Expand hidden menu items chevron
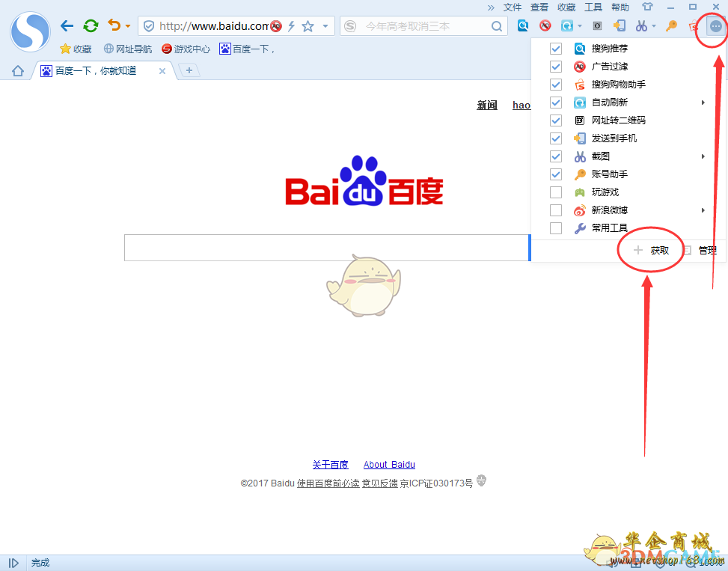Viewport: 728px width, 571px height. tap(492, 8)
